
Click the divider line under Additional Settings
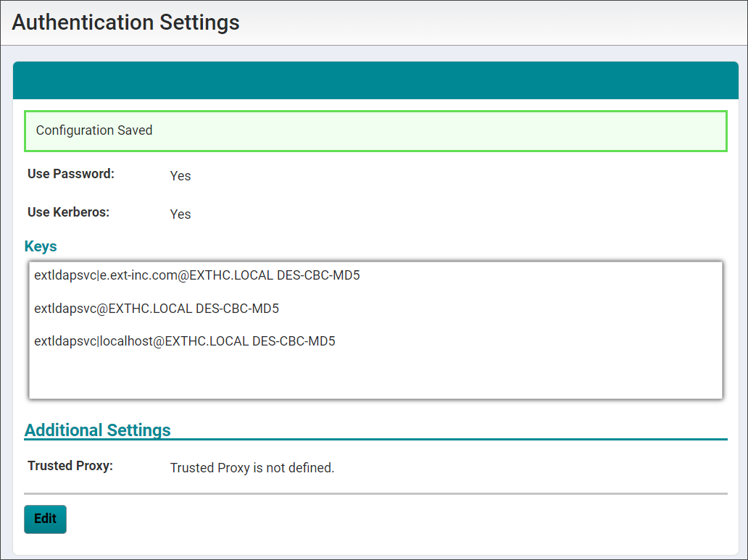pos(375,440)
